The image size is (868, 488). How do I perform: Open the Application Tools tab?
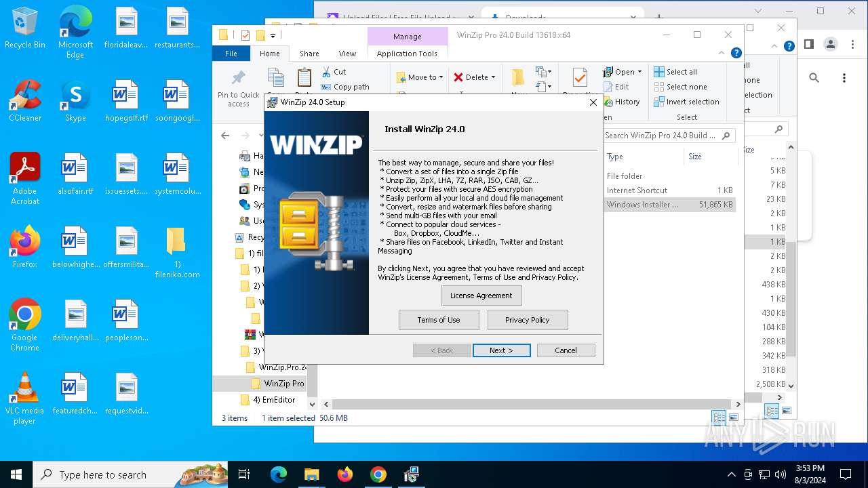[x=407, y=54]
